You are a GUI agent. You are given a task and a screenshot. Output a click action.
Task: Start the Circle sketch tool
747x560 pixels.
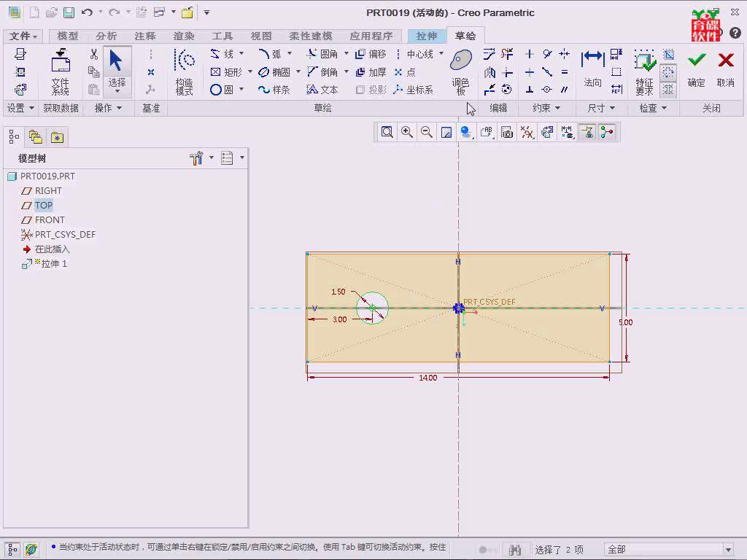(x=222, y=90)
